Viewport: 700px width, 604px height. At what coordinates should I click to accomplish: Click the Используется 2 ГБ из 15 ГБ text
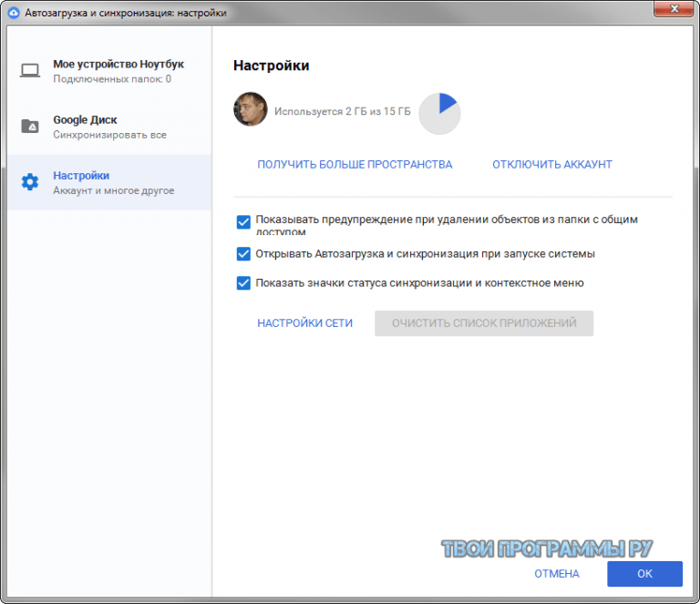pyautogui.click(x=343, y=112)
